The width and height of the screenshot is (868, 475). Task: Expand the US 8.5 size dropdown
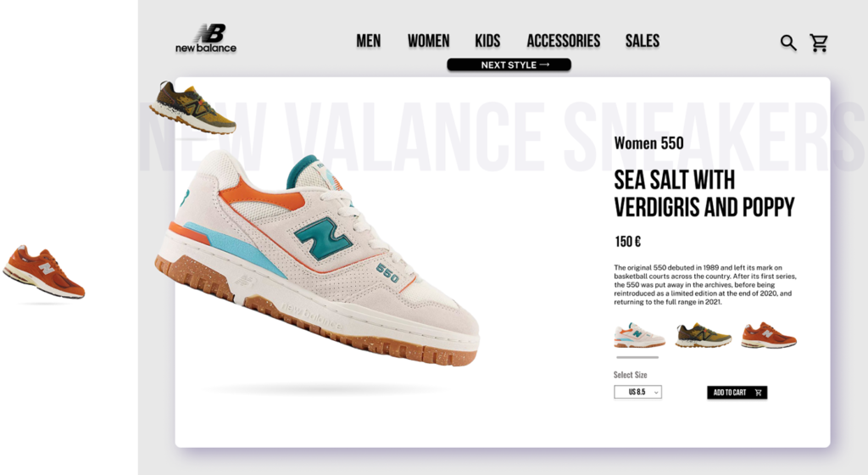click(637, 392)
